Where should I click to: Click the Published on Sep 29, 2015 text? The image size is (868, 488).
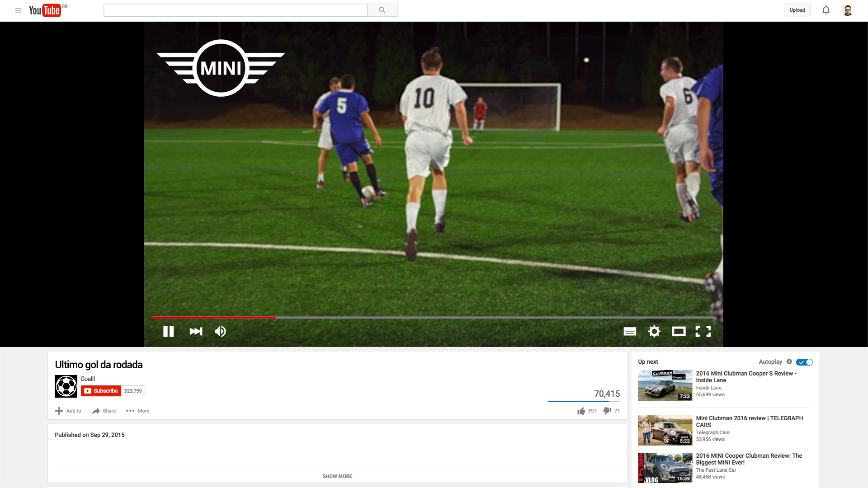click(x=90, y=435)
